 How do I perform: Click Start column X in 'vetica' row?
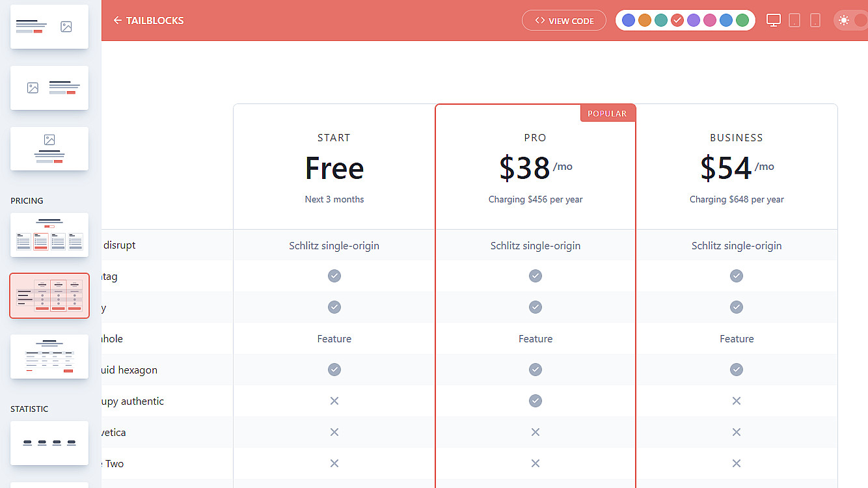coord(334,432)
